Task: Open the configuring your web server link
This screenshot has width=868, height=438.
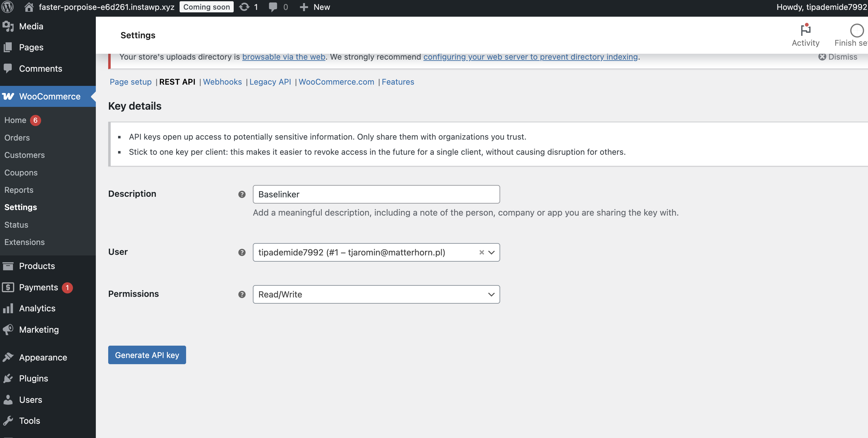Action: point(531,57)
